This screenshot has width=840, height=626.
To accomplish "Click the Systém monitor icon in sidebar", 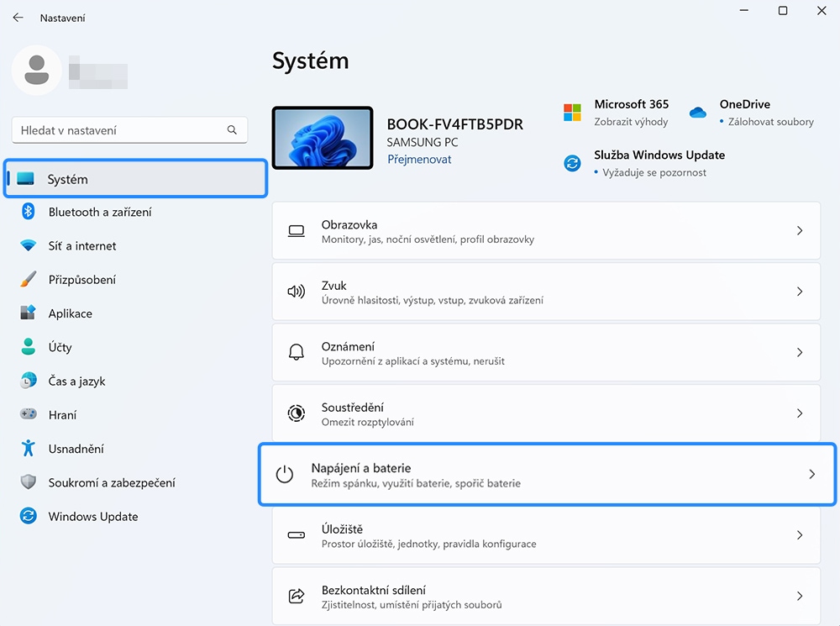I will point(25,178).
